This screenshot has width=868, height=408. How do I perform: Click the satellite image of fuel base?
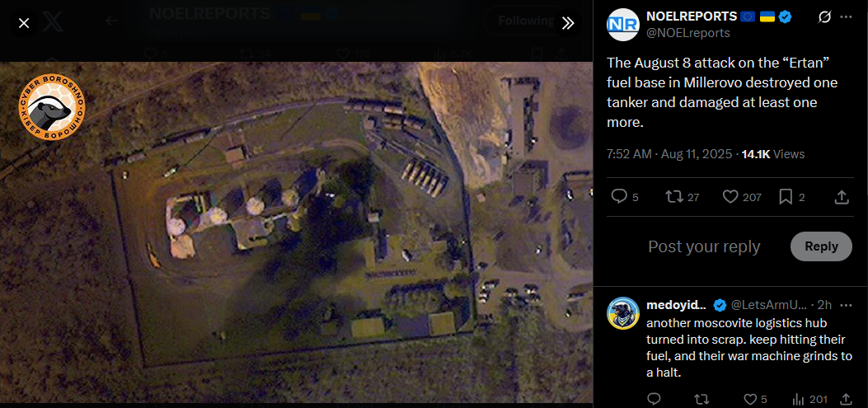point(296,232)
